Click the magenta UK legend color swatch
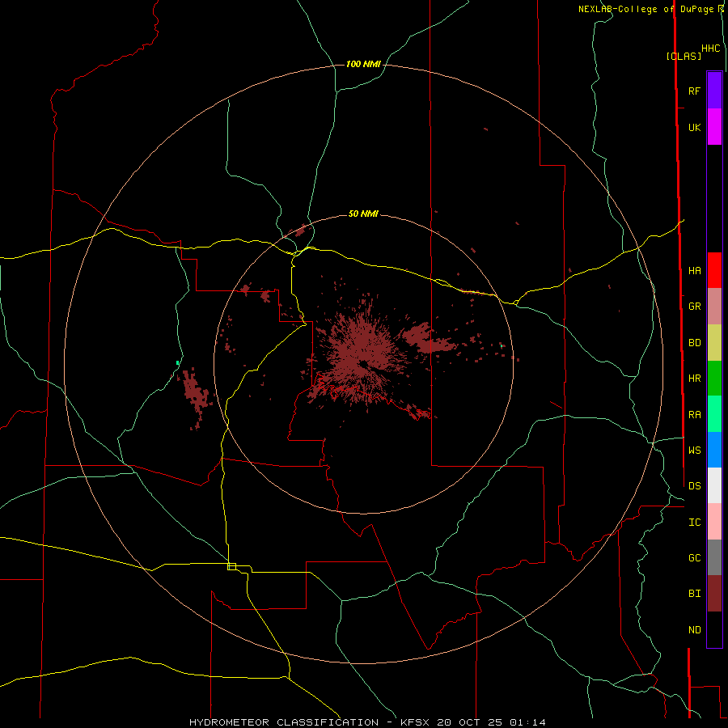 click(714, 127)
